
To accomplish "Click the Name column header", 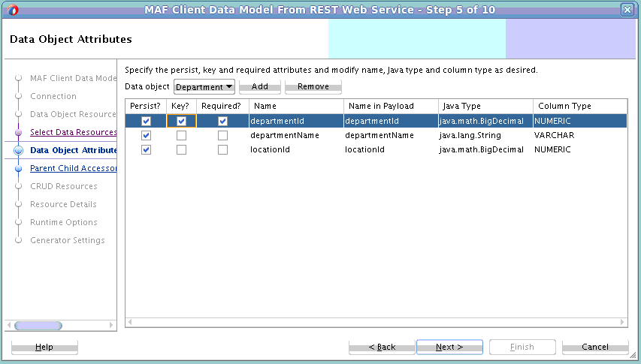I will 296,106.
